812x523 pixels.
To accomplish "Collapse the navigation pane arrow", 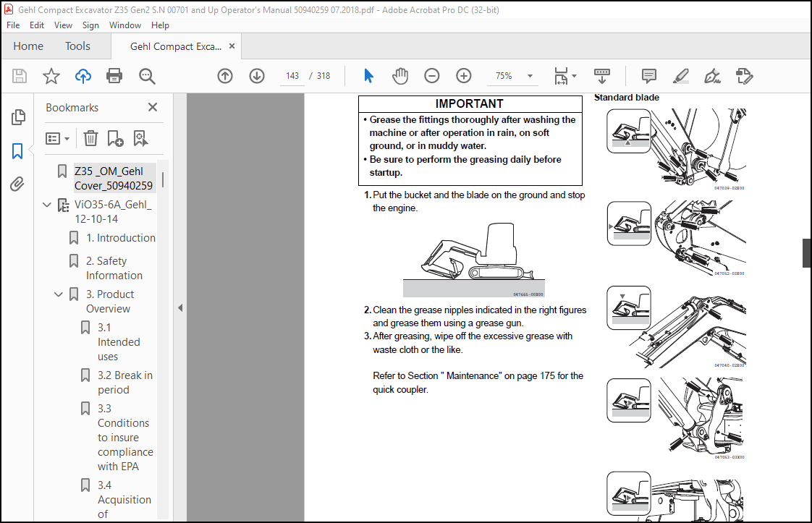I will click(x=180, y=307).
